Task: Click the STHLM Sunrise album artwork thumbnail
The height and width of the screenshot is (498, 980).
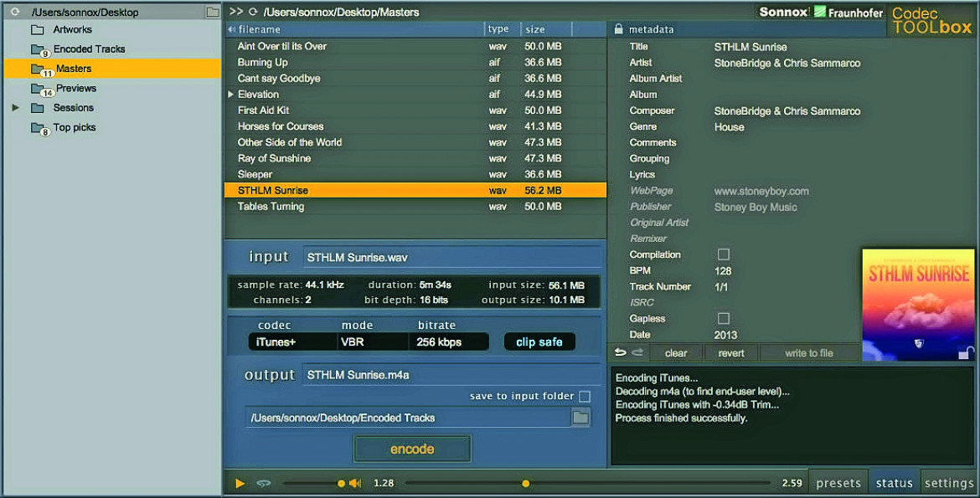Action: click(918, 305)
